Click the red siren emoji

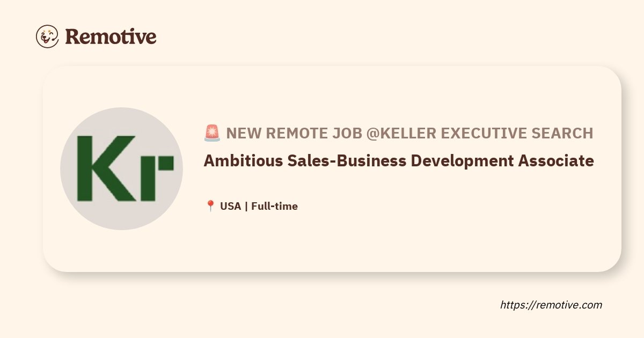(212, 133)
